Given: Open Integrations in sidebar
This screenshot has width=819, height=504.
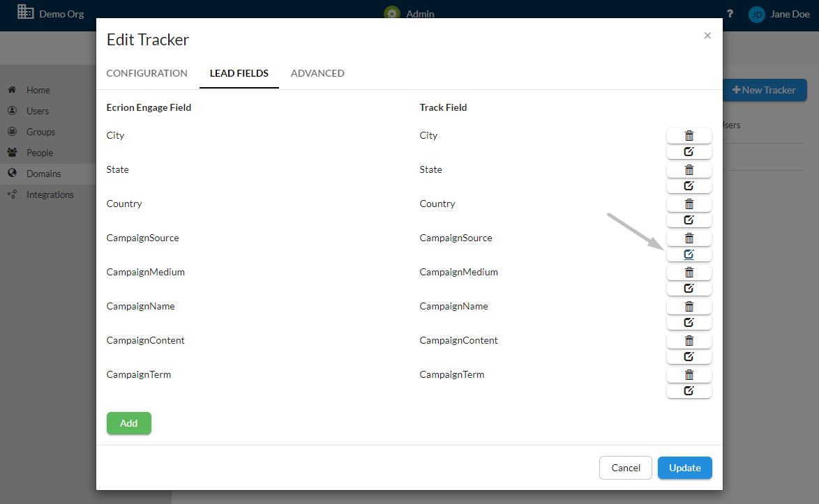Looking at the screenshot, I should pos(50,194).
